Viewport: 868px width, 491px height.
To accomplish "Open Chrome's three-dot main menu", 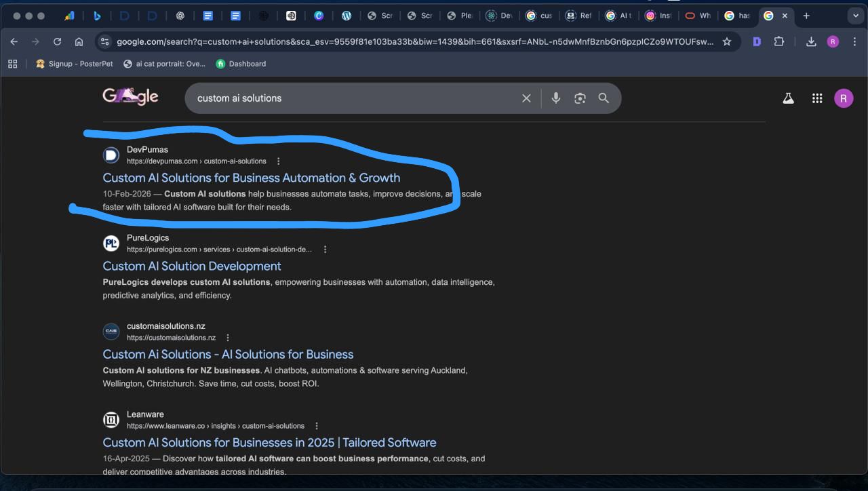I will point(854,41).
